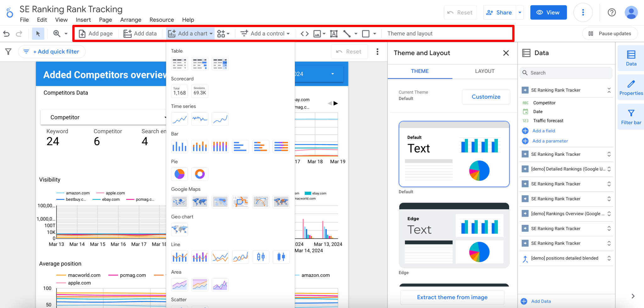
Task: Select the line drawing tool
Action: [x=347, y=33]
